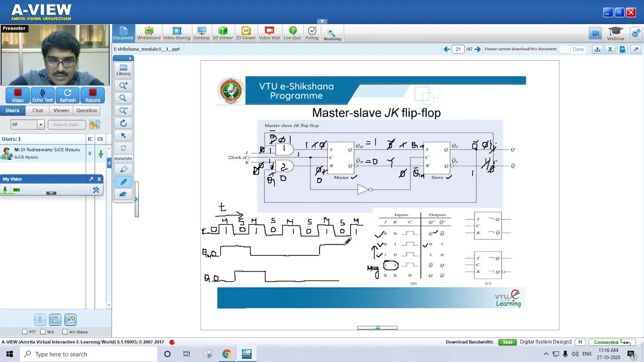Open My Video settings tools icon
This screenshot has width=644, height=362.
pos(96,190)
